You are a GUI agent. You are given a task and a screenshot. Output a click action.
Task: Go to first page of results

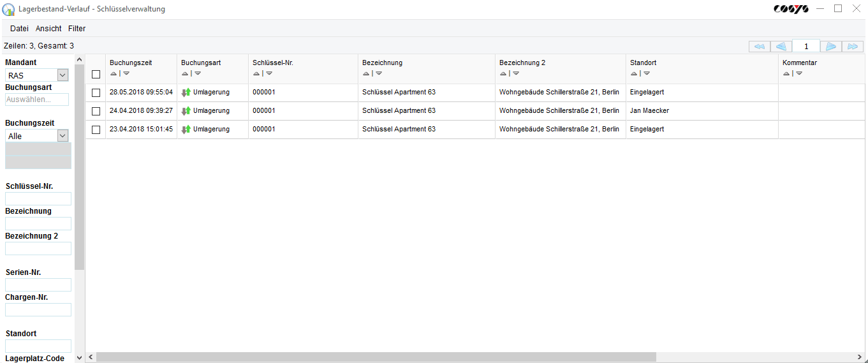point(760,47)
